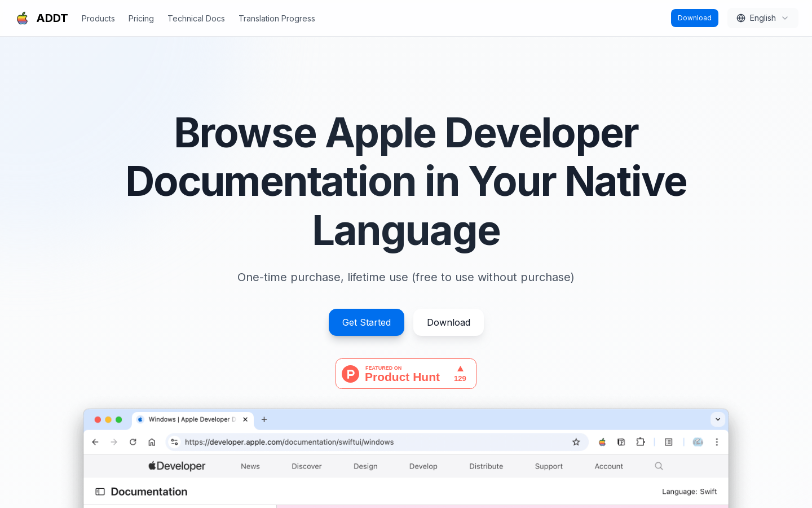Click the back arrow in embedded browser
This screenshot has height=508, width=812.
pos(95,442)
